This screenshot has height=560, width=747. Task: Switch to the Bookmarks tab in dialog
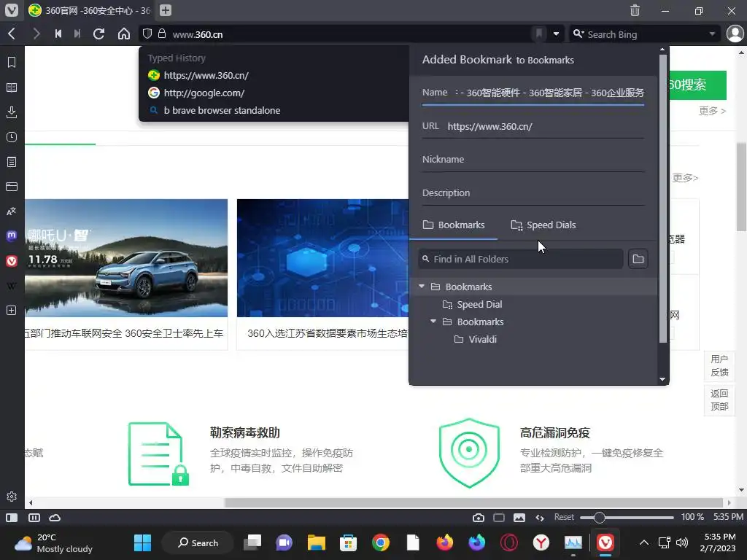tap(454, 225)
